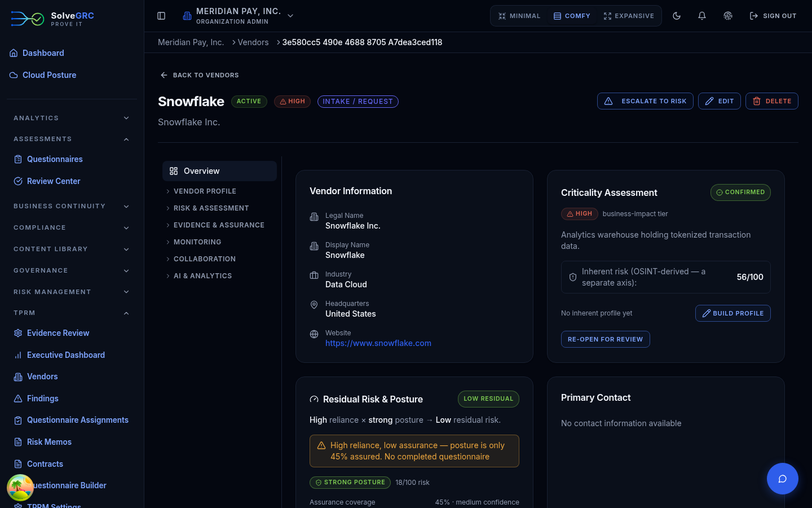Screen dimensions: 812x508
Task: Click the Headquarters location pin icon
Action: (314, 305)
